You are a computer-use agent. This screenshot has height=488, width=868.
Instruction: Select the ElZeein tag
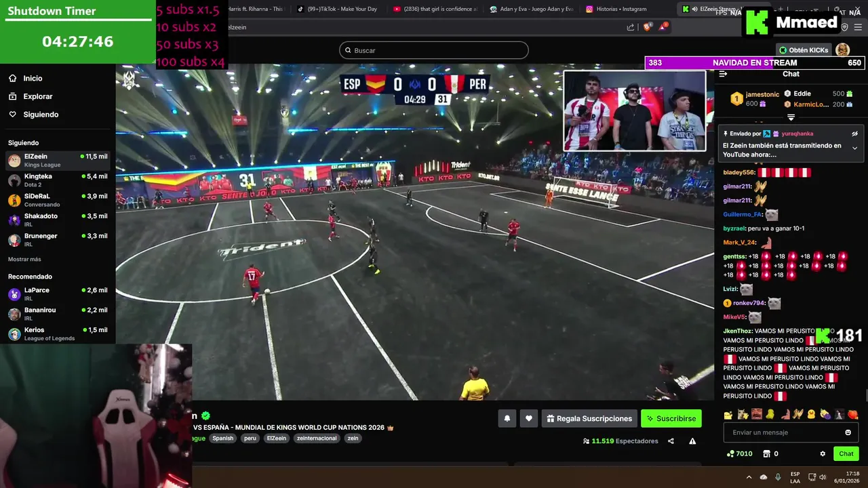(276, 439)
